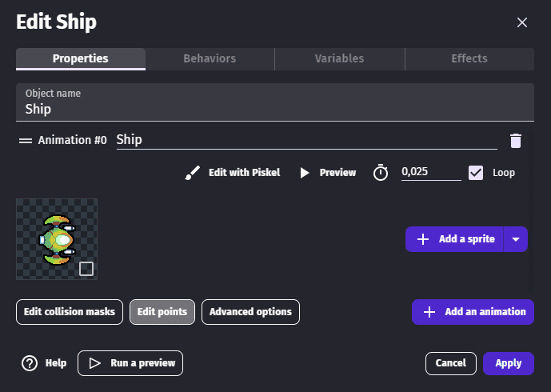Open Advanced options

click(250, 312)
